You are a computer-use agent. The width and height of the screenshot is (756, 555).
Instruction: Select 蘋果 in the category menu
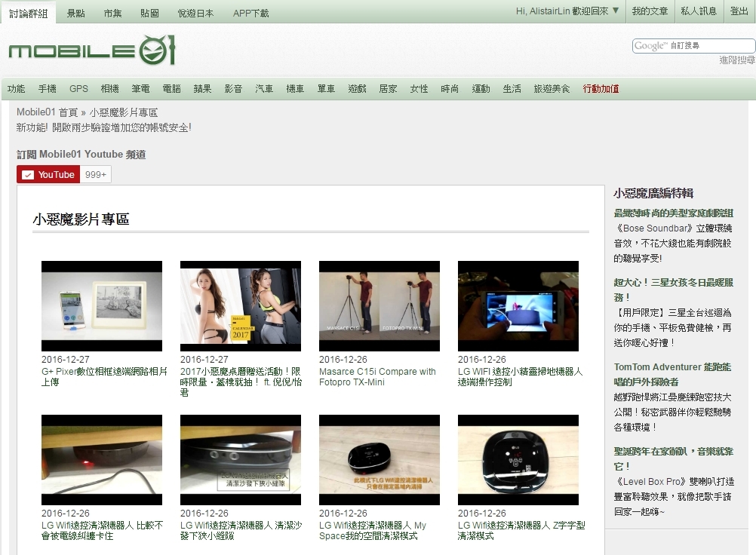202,89
